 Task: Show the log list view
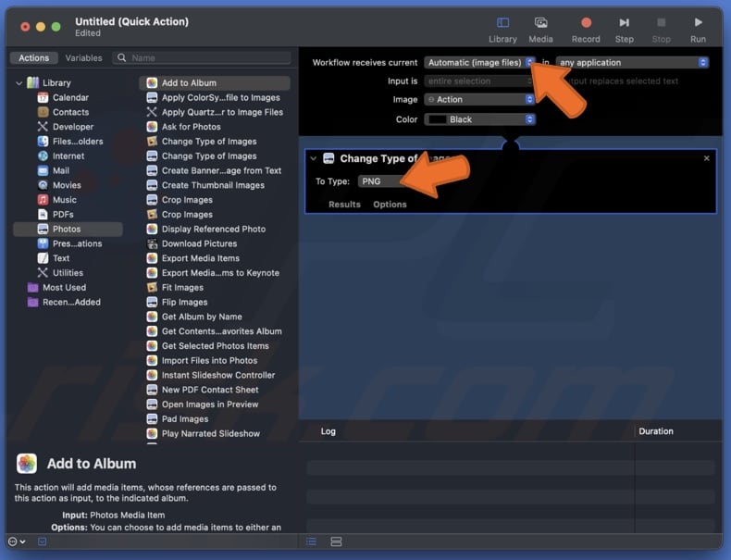tap(312, 541)
